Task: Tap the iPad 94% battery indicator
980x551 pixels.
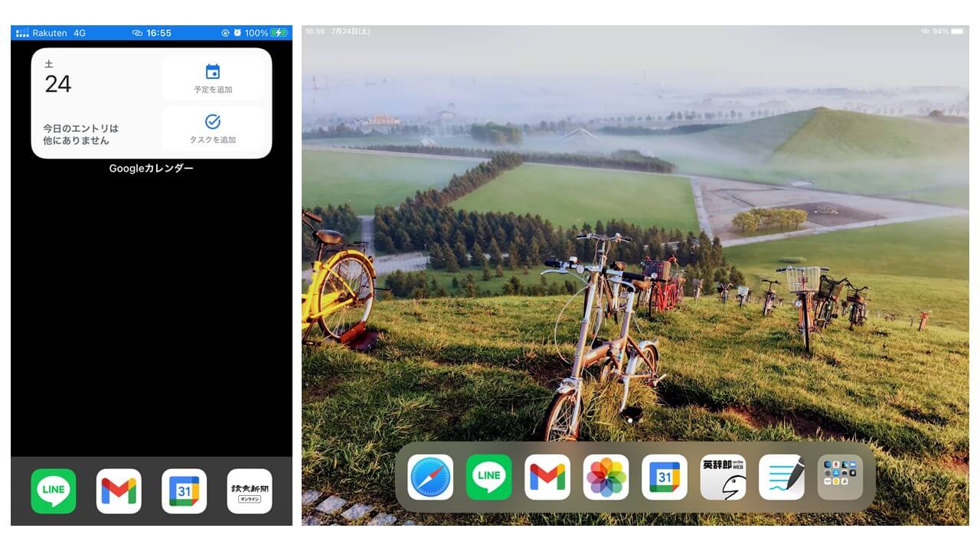Action: point(948,31)
